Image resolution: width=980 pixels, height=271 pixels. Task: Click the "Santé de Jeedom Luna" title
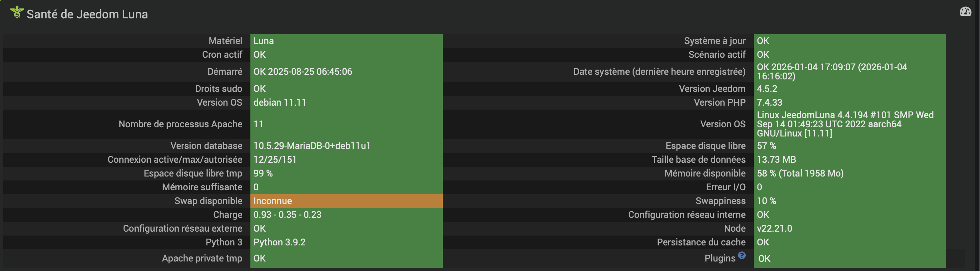(x=87, y=14)
